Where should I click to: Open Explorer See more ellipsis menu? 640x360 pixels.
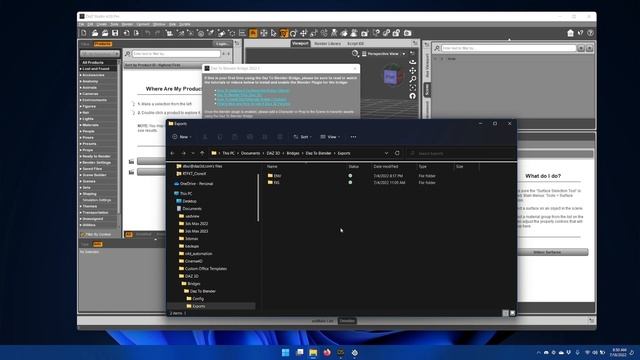tap(353, 137)
